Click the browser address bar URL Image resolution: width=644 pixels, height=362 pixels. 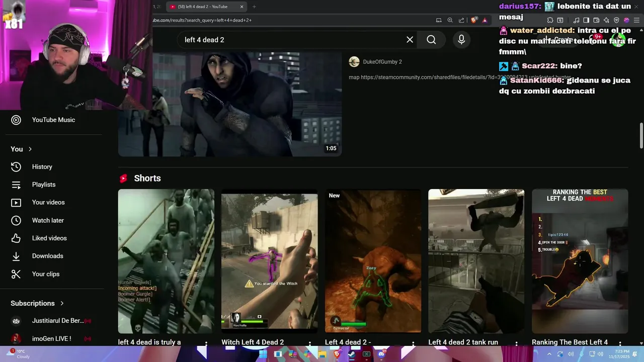201,20
